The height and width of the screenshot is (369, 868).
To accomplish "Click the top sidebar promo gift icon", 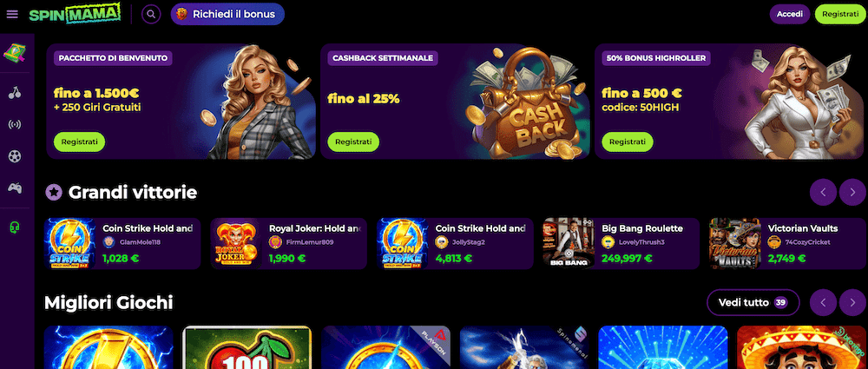I will pyautogui.click(x=15, y=54).
